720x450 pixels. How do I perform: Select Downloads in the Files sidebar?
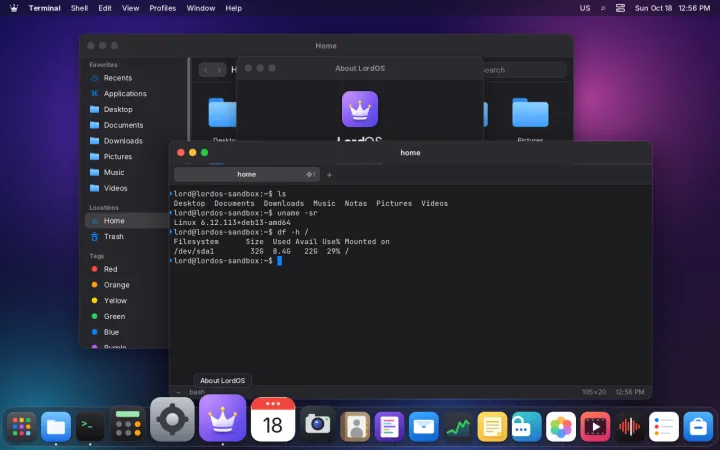123,141
